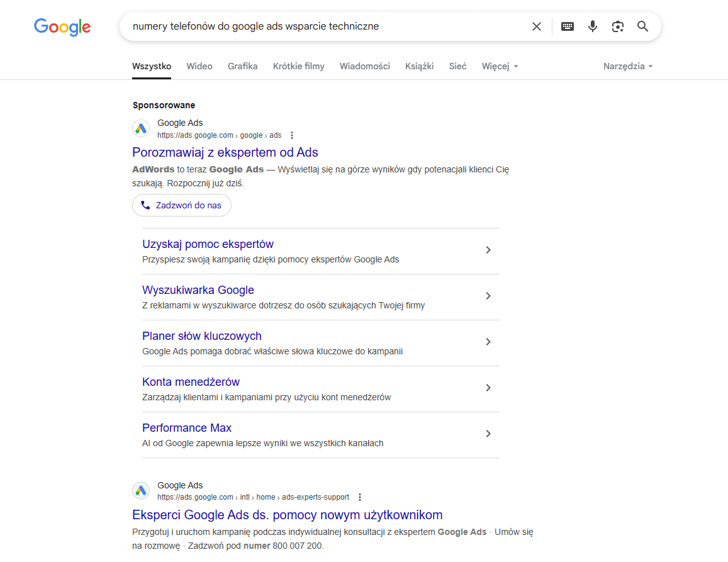Switch to the Książki tab

419,66
